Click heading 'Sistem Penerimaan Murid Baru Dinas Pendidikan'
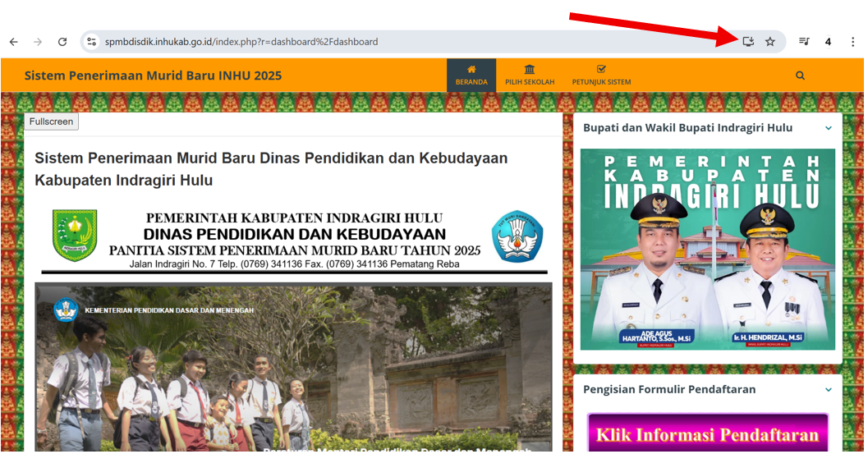The height and width of the screenshot is (454, 868). pyautogui.click(x=271, y=169)
